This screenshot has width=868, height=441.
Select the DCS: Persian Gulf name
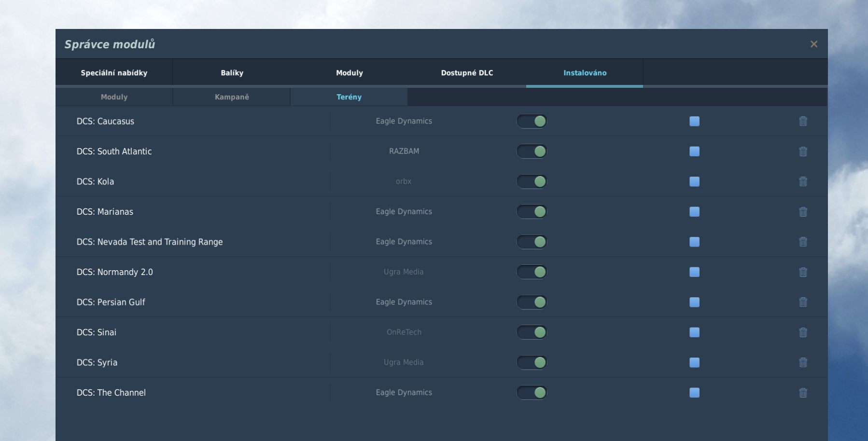pos(111,302)
